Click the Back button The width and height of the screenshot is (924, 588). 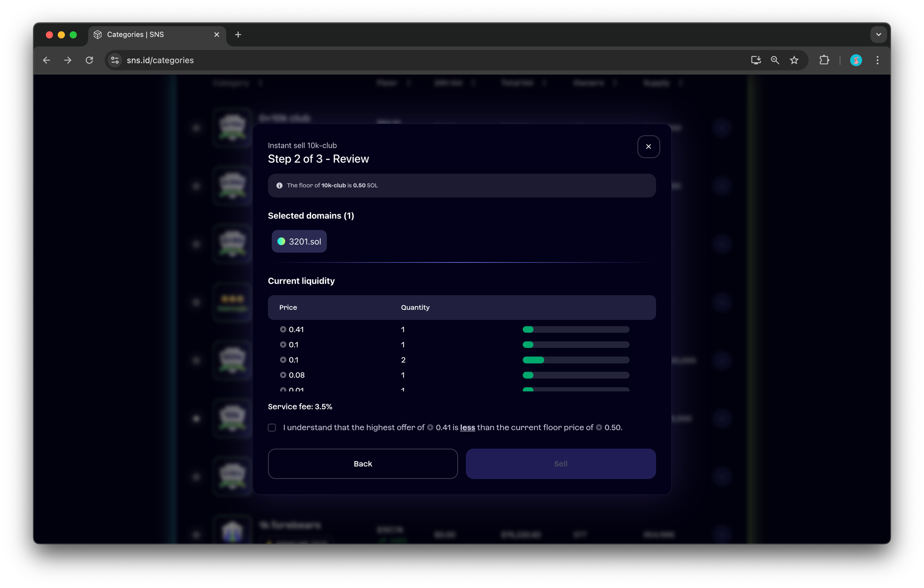363,464
